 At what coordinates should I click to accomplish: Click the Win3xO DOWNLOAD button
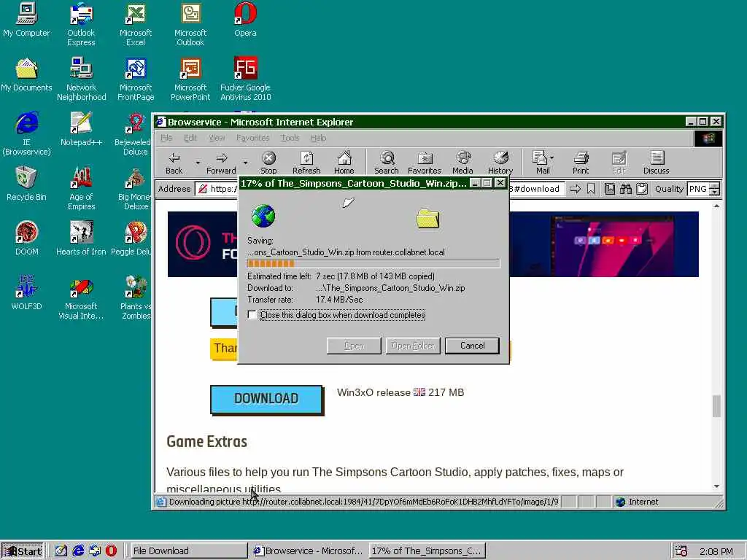pos(266,399)
